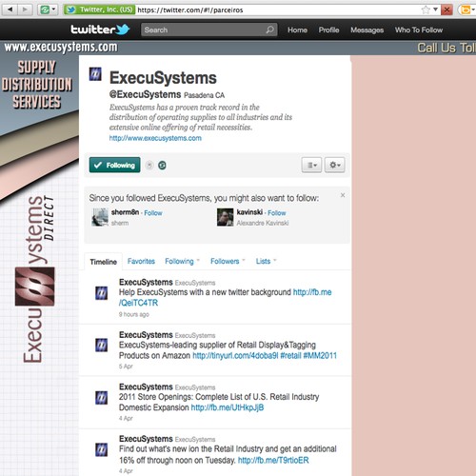Click the #retail hashtag

point(290,355)
